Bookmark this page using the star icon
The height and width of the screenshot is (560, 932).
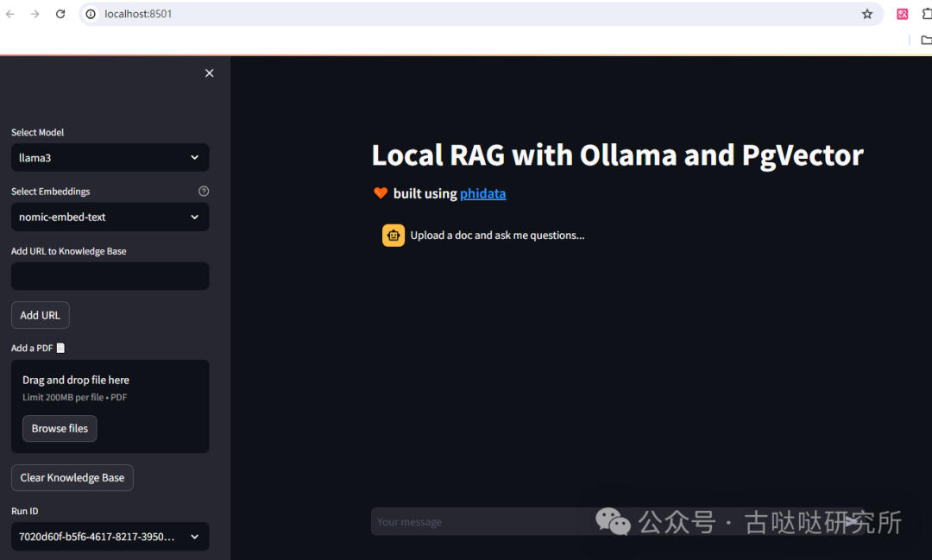[x=867, y=14]
